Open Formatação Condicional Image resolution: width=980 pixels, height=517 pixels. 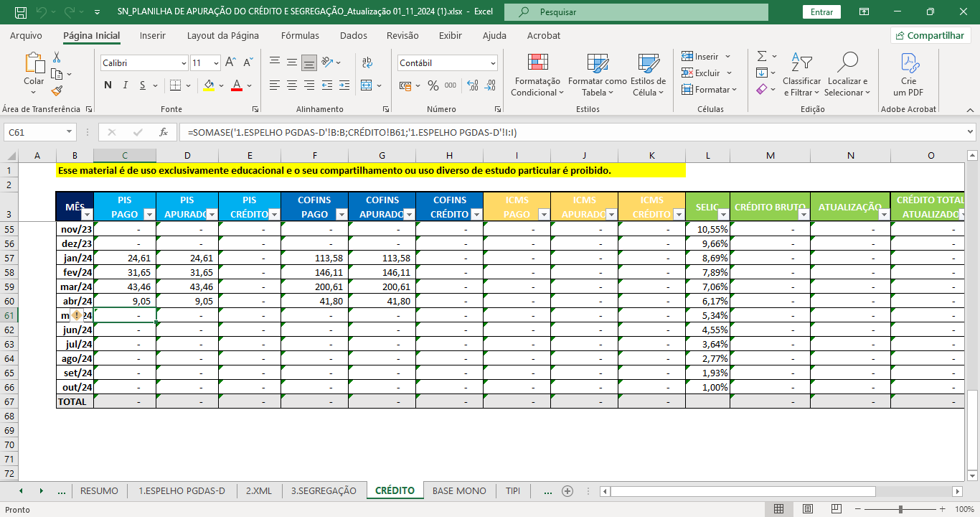537,75
